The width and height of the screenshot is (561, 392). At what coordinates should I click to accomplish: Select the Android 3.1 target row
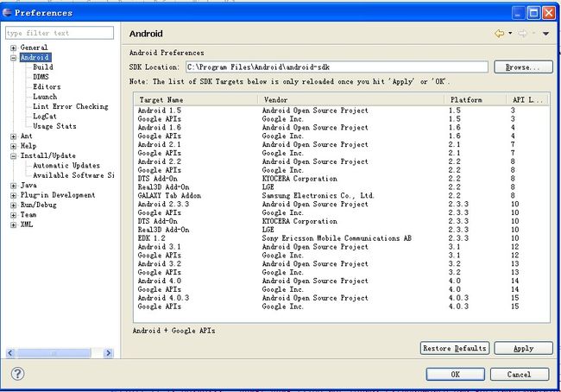tap(342, 247)
